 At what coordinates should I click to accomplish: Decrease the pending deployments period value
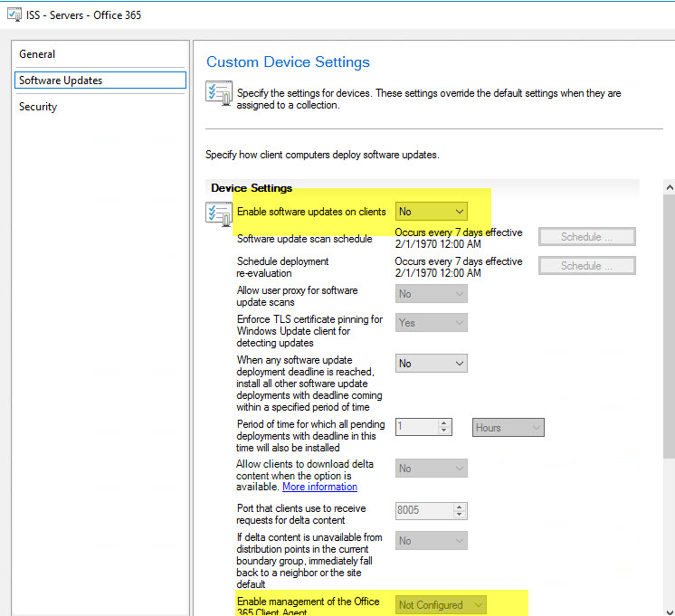444,431
